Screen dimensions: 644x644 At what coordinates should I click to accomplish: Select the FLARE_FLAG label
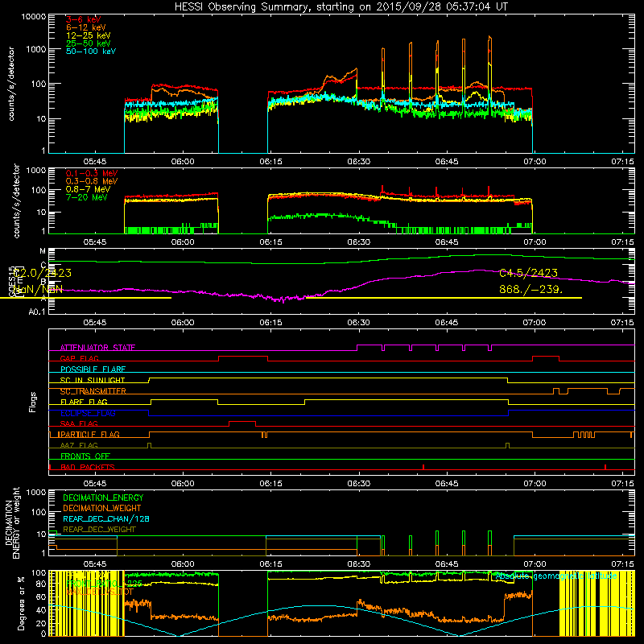click(x=84, y=402)
